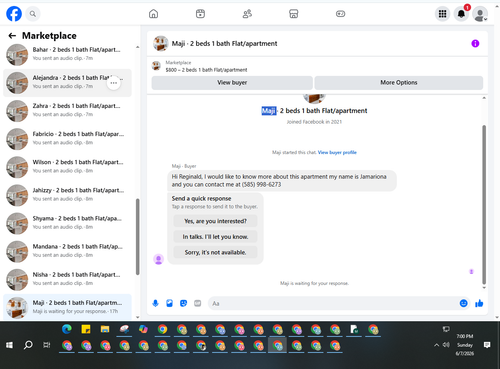Open the Marketplace storefront icon
The width and height of the screenshot is (500, 369).
click(294, 14)
